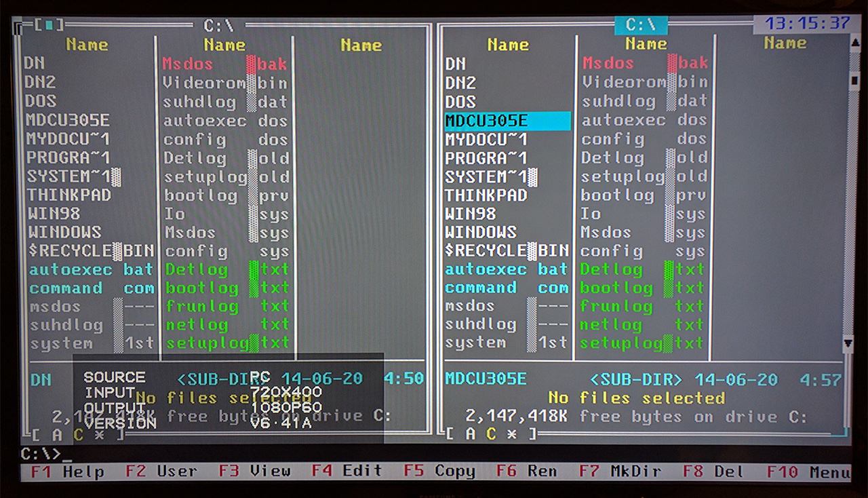Image resolution: width=868 pixels, height=498 pixels.
Task: Select drive C in the right panel drive bar
Action: (491, 433)
